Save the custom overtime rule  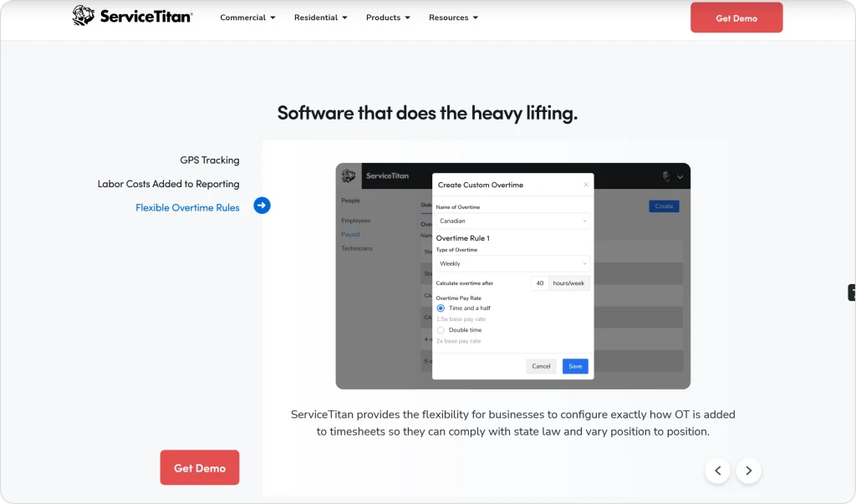point(575,366)
